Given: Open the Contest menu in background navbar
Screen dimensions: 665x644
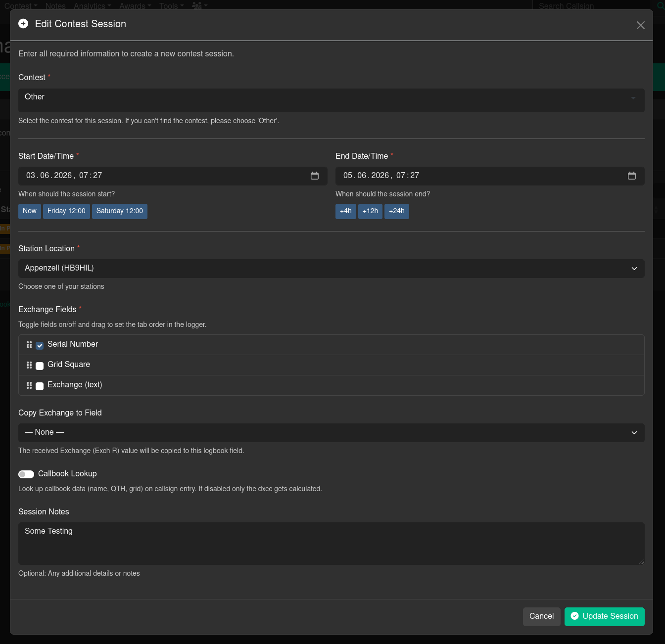Looking at the screenshot, I should click(21, 6).
